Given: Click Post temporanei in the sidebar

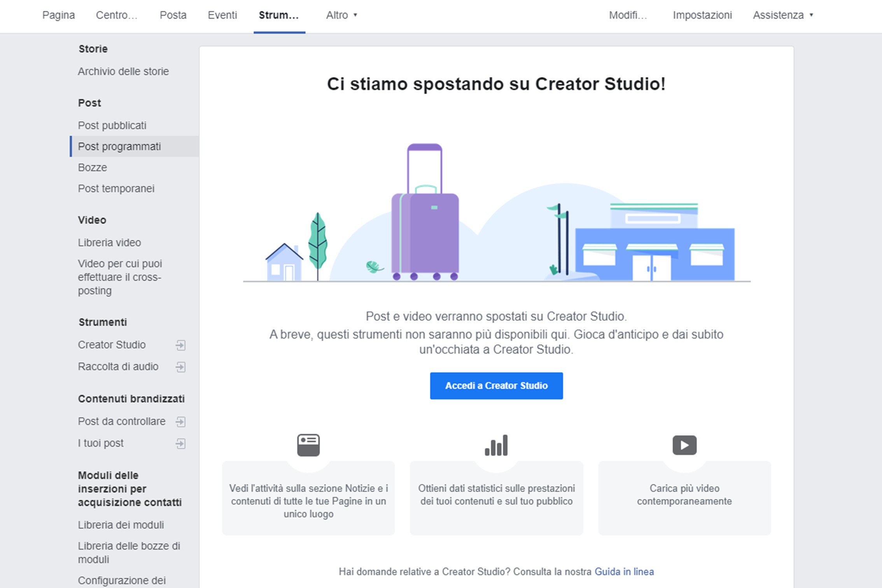Looking at the screenshot, I should pyautogui.click(x=116, y=189).
